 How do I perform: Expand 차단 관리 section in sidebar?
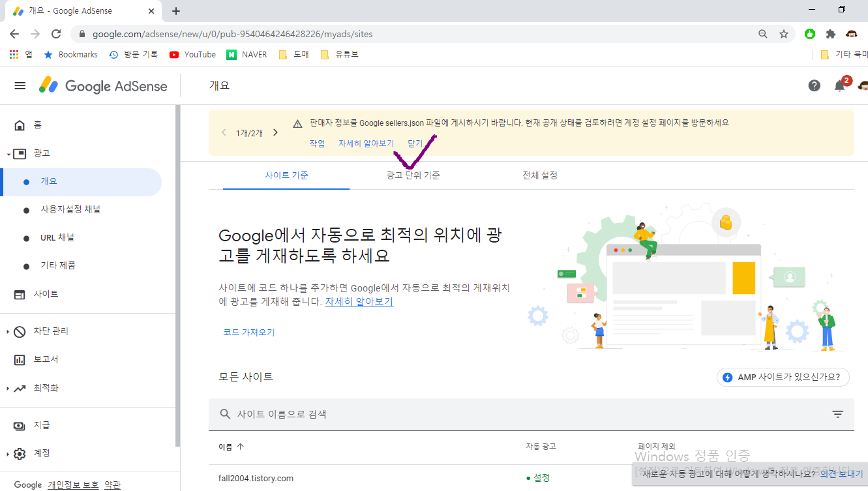tap(8, 332)
